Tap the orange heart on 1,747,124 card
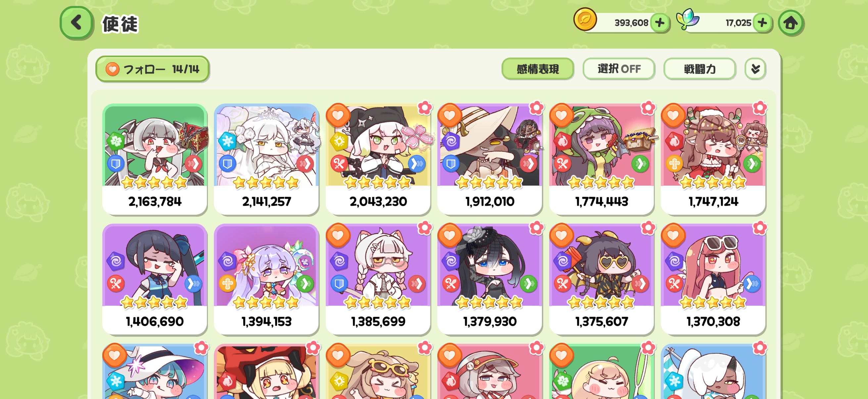 pyautogui.click(x=673, y=115)
